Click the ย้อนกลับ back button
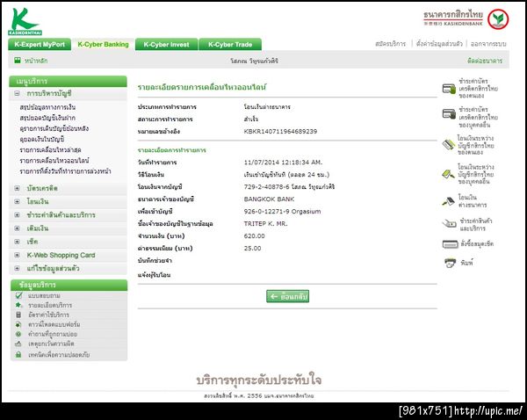 pos(288,296)
